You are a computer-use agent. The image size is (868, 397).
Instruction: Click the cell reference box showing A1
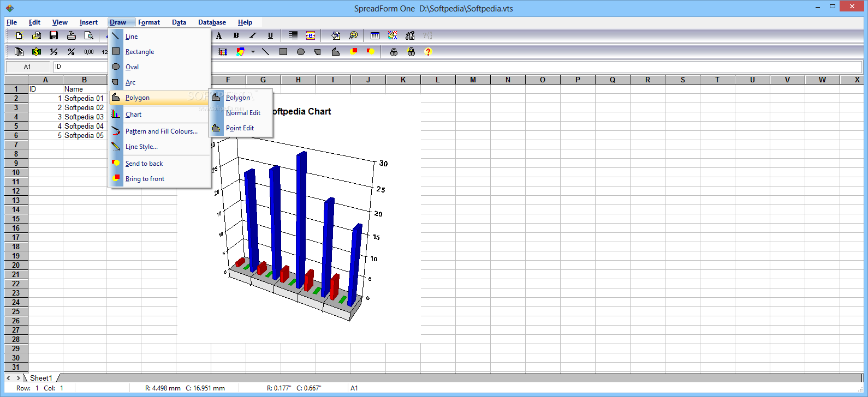coord(27,67)
